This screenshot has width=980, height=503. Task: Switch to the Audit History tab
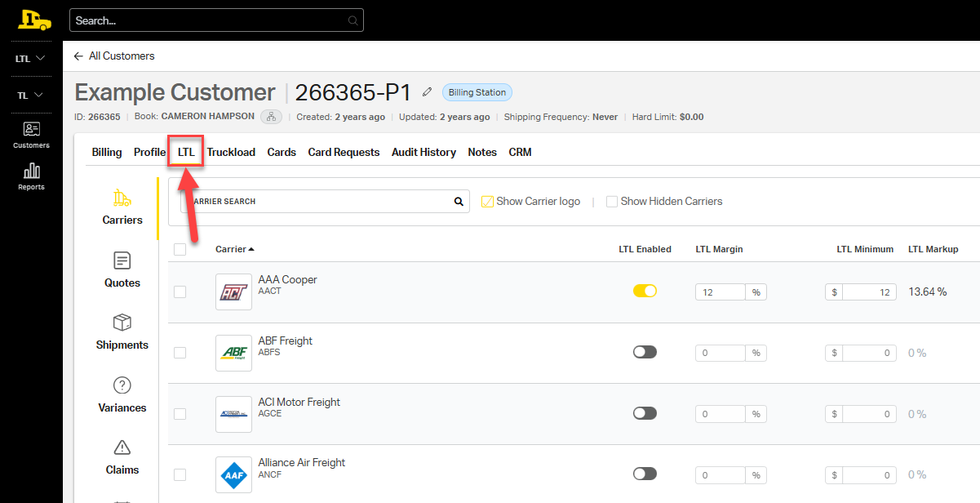(x=423, y=153)
